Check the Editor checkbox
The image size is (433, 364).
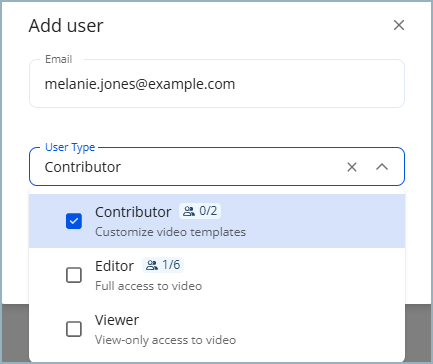[x=74, y=275]
